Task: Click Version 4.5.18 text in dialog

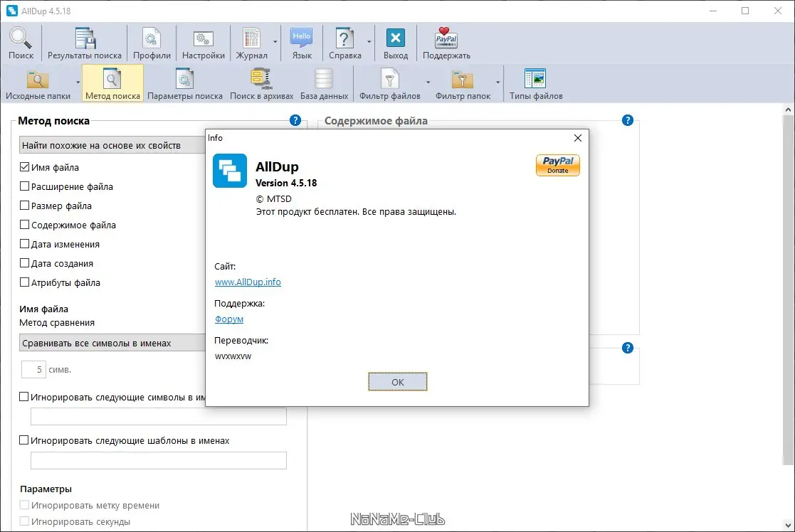Action: (x=286, y=183)
